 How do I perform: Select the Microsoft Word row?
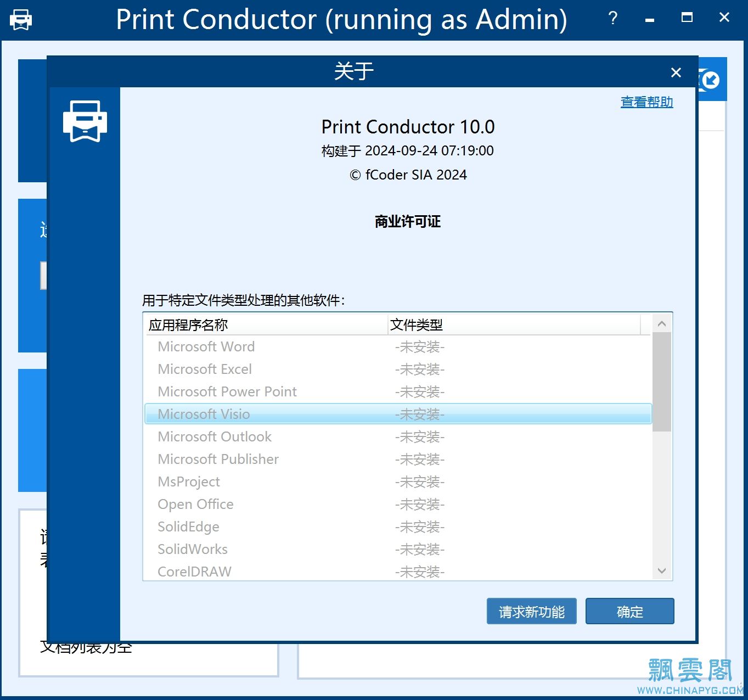pyautogui.click(x=398, y=347)
